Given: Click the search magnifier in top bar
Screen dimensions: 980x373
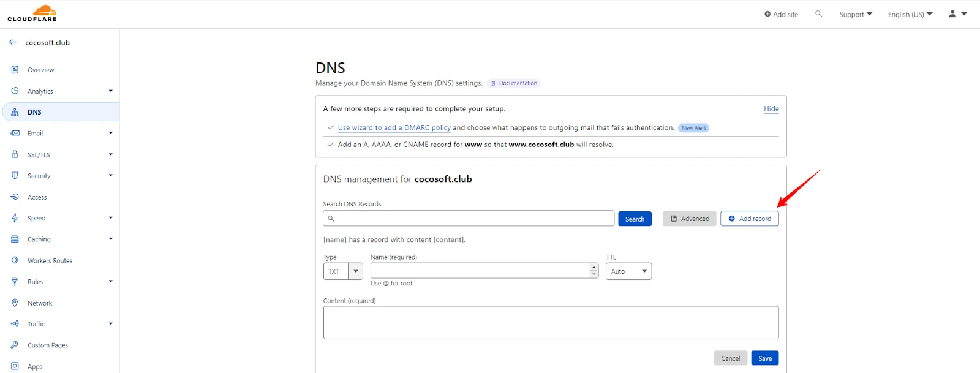Looking at the screenshot, I should 818,13.
